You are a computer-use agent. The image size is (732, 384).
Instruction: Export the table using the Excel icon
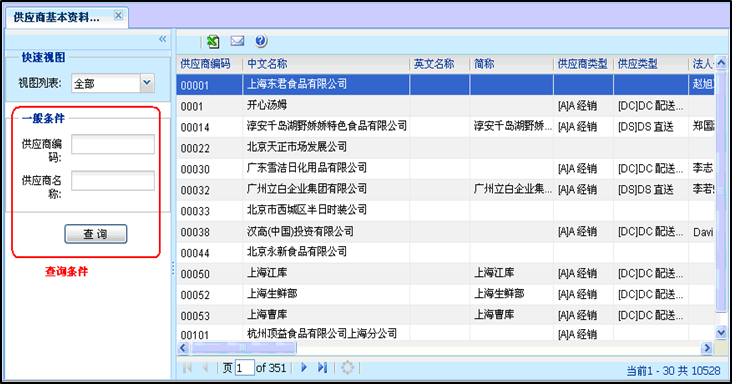point(213,42)
